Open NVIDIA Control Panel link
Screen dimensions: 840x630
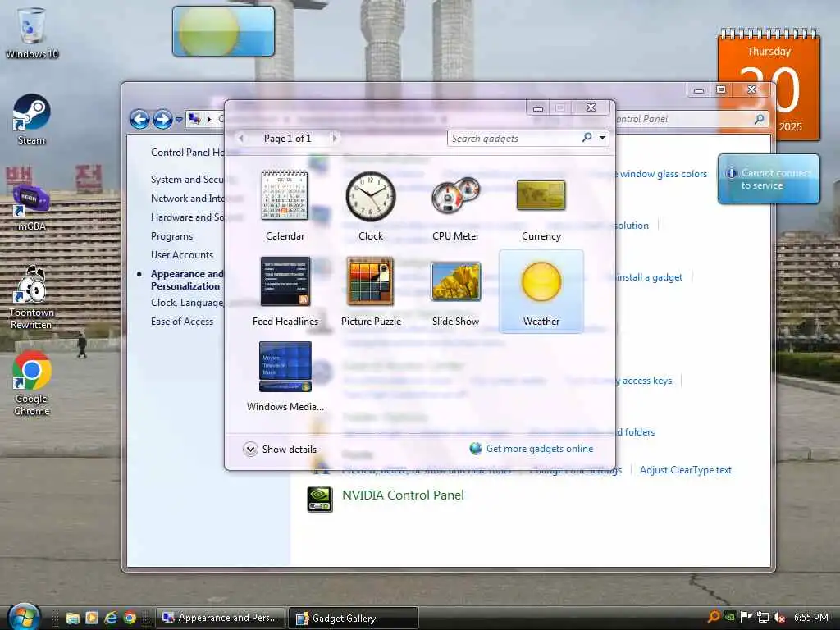tap(403, 495)
